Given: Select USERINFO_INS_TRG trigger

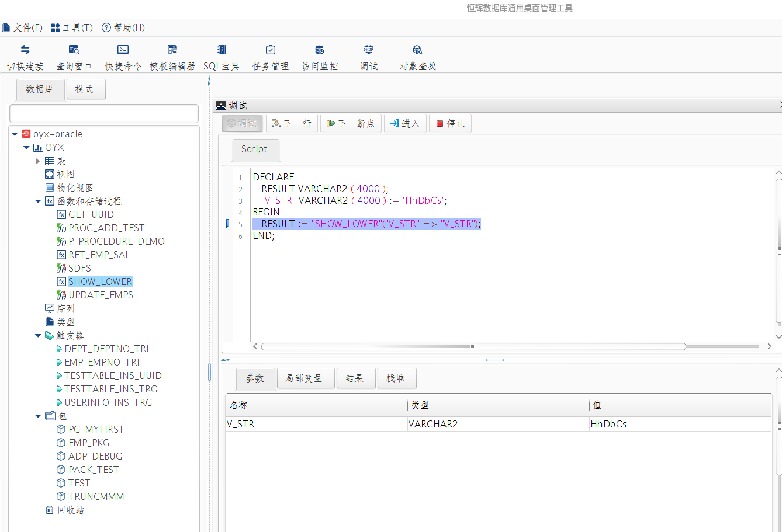Looking at the screenshot, I should pos(108,402).
